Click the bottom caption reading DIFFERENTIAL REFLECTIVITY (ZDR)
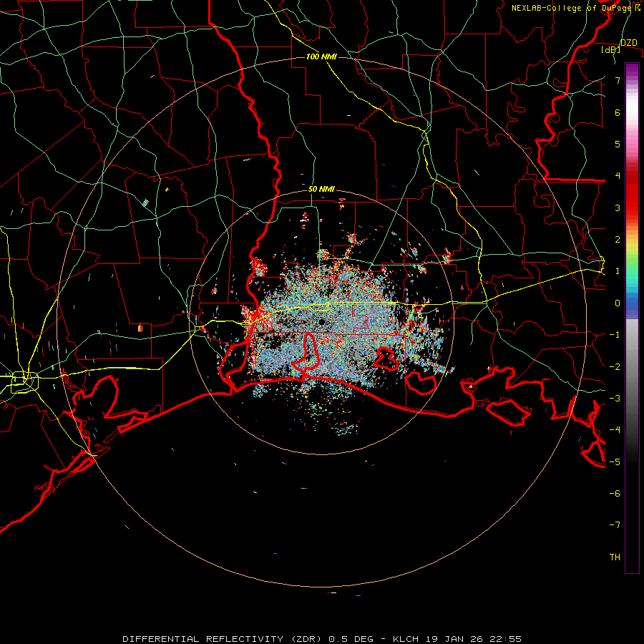The width and height of the screenshot is (644, 644). pyautogui.click(x=224, y=639)
